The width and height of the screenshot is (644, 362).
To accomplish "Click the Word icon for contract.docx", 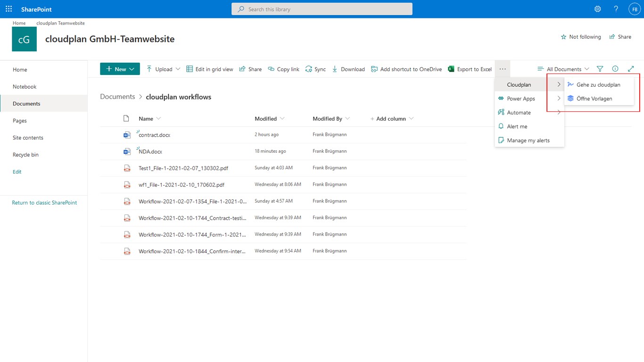I will [126, 135].
